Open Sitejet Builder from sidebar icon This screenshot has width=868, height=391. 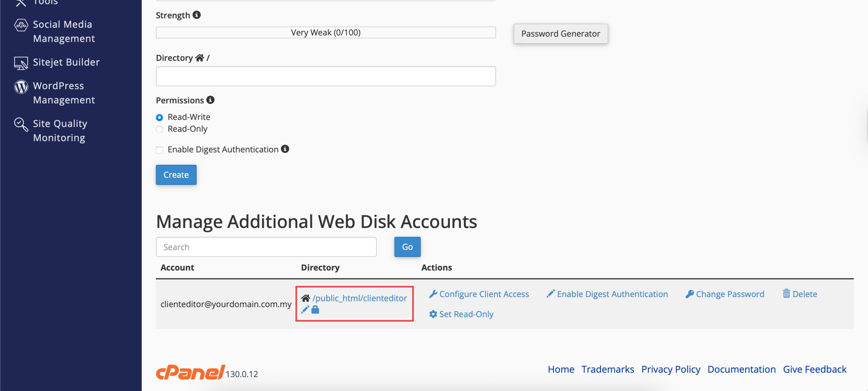[x=21, y=63]
